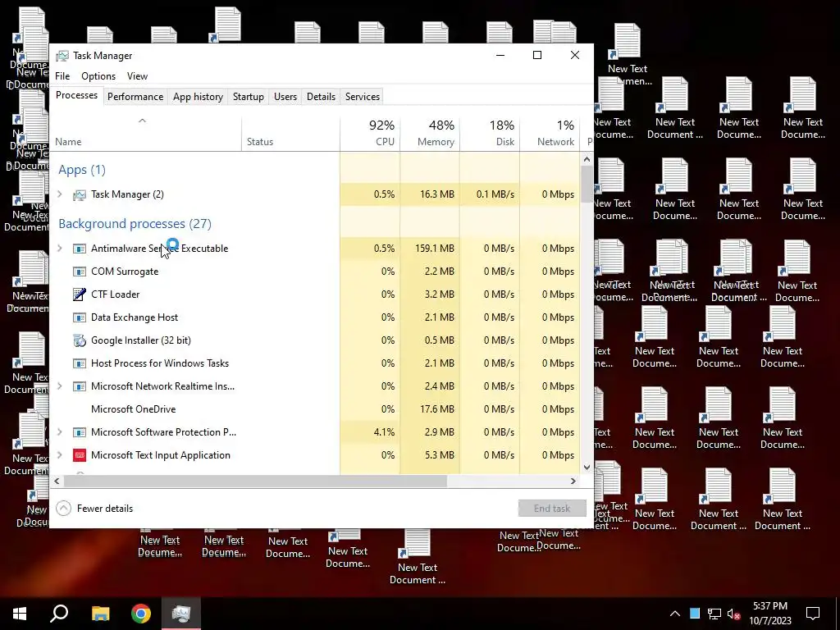Switch to the Details tab
This screenshot has height=630, width=840.
click(x=321, y=97)
